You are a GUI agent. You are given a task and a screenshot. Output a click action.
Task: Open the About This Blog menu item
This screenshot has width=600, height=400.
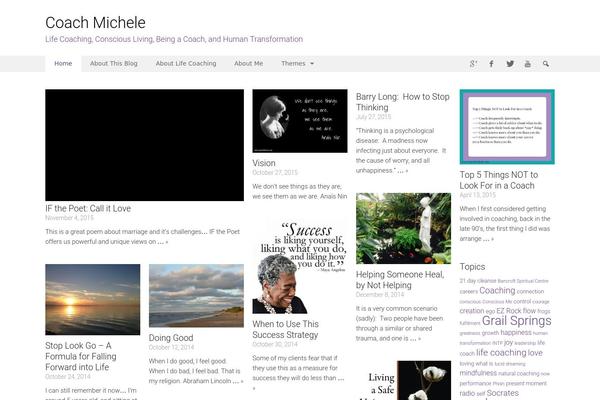point(114,64)
